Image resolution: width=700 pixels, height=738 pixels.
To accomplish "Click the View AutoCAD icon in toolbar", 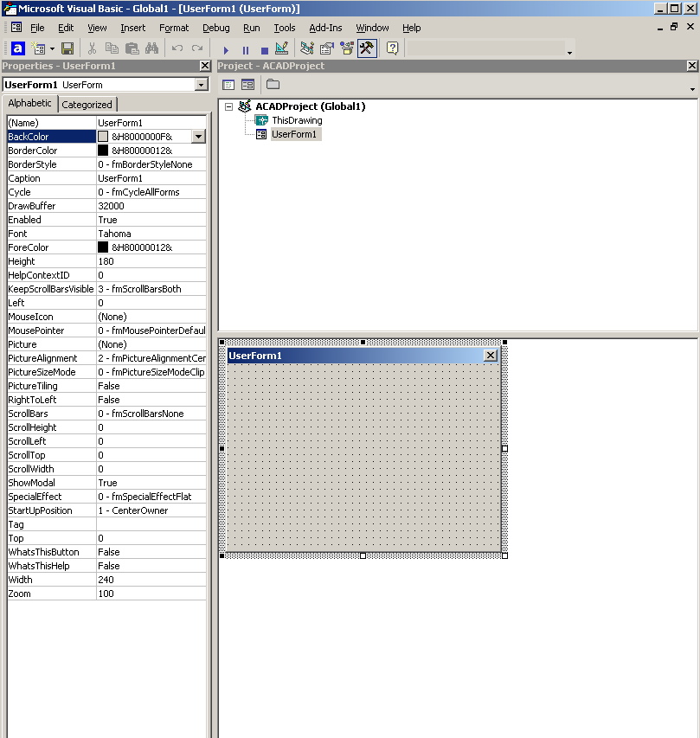I will coord(17,48).
